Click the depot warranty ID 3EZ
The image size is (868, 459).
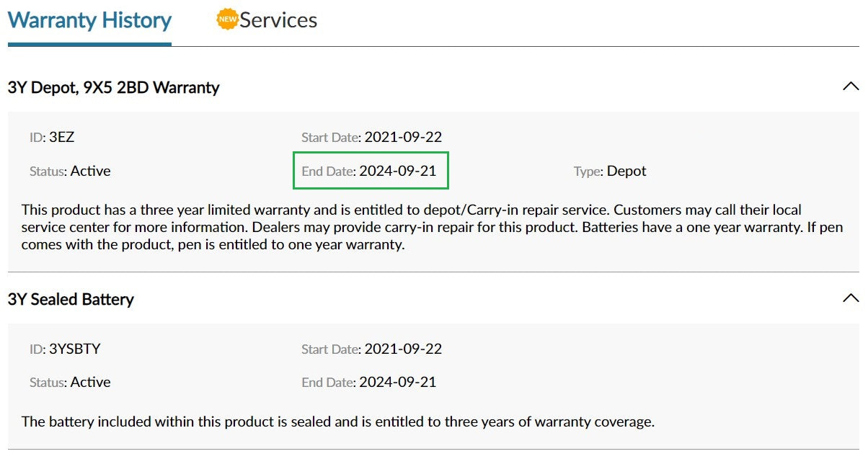(61, 137)
